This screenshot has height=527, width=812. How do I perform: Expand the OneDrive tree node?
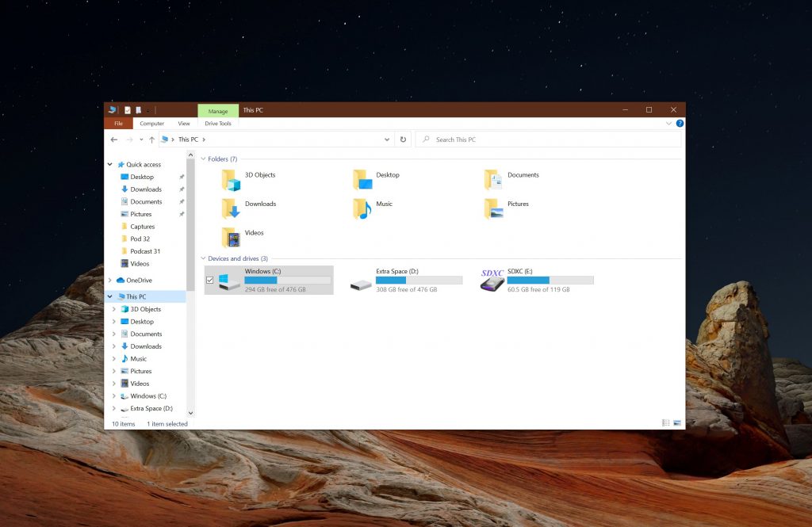coord(109,281)
